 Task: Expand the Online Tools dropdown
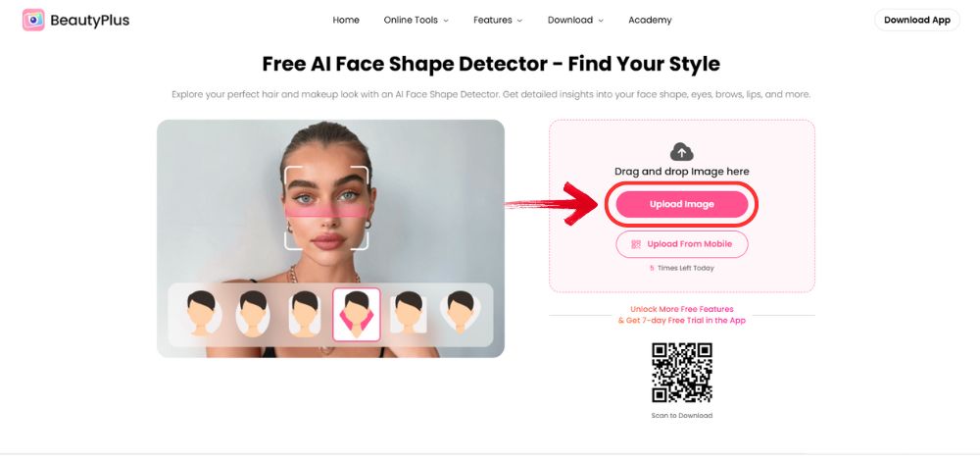tap(416, 20)
